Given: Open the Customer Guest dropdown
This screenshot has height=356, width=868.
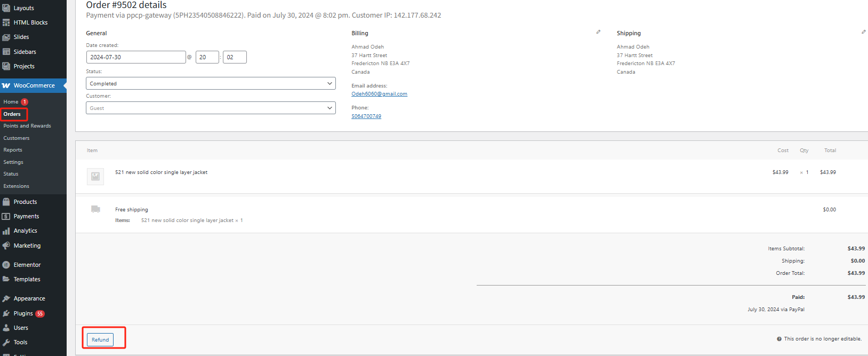Looking at the screenshot, I should (x=211, y=108).
